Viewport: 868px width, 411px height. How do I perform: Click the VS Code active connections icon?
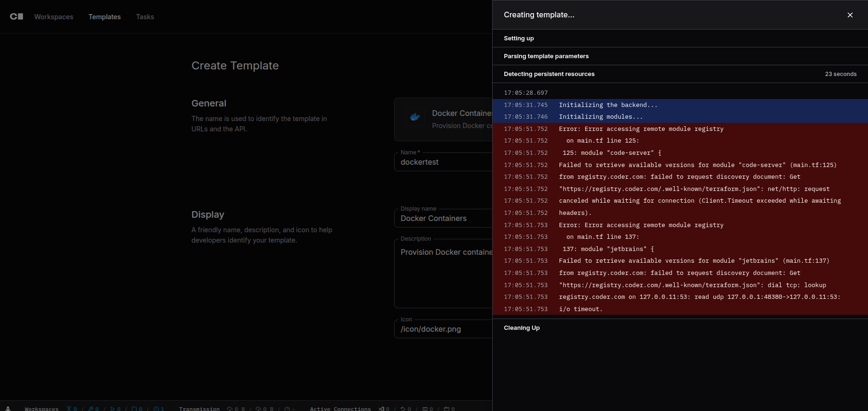pyautogui.click(x=381, y=409)
